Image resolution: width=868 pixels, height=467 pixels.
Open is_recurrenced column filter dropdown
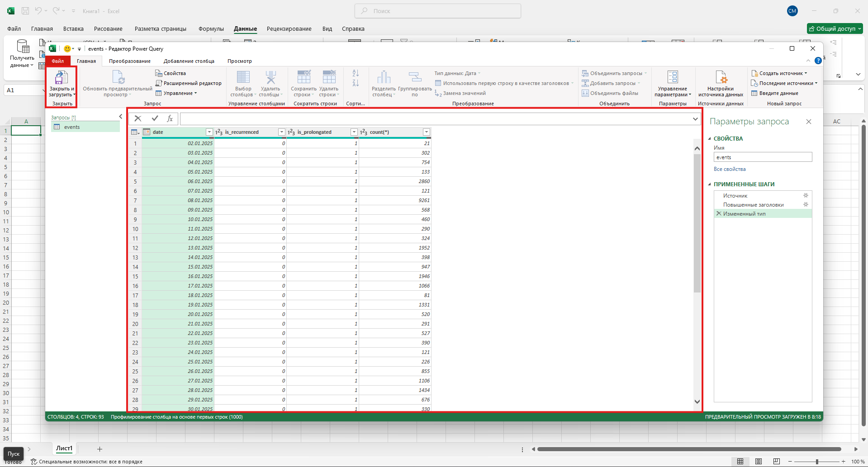281,132
